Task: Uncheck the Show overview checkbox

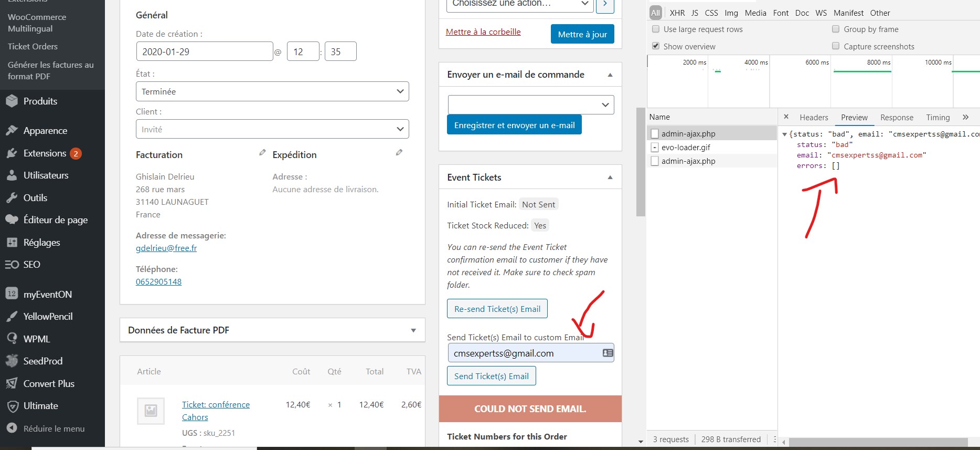Action: point(656,46)
